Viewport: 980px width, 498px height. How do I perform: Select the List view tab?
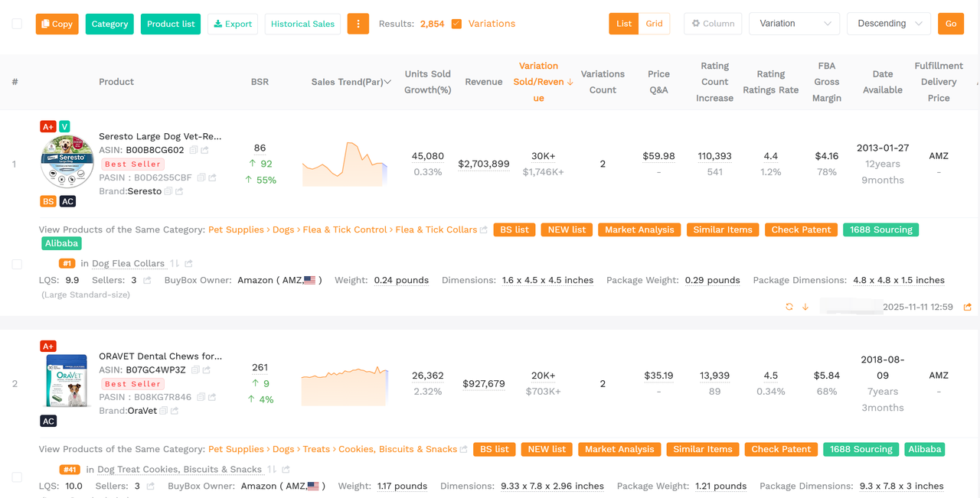point(623,24)
